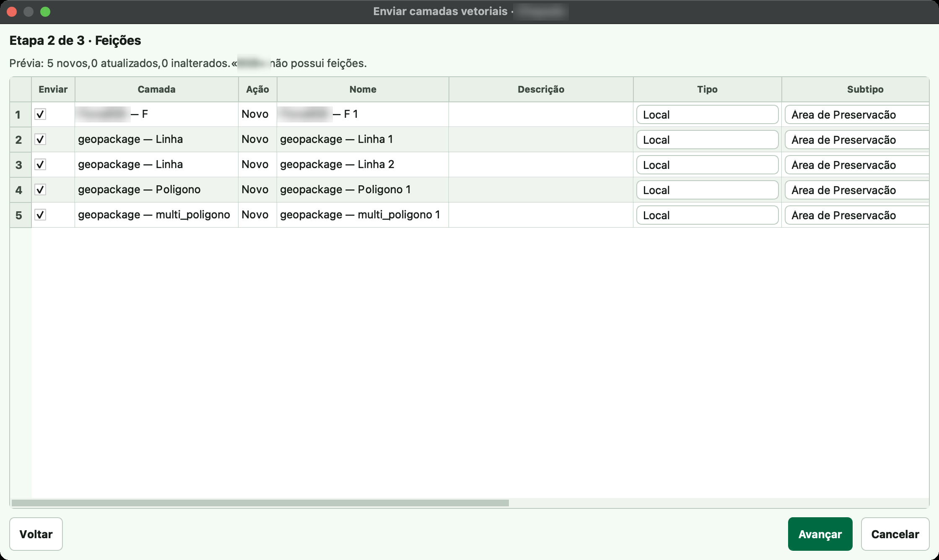939x560 pixels.
Task: Click name cell 'geopackage — Linha 2'
Action: point(363,164)
